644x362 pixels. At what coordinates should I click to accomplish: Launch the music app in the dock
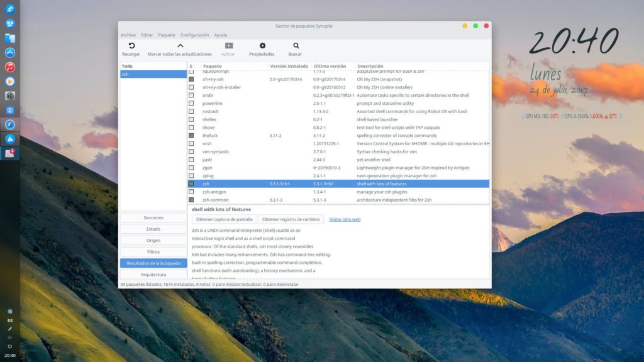click(x=10, y=67)
